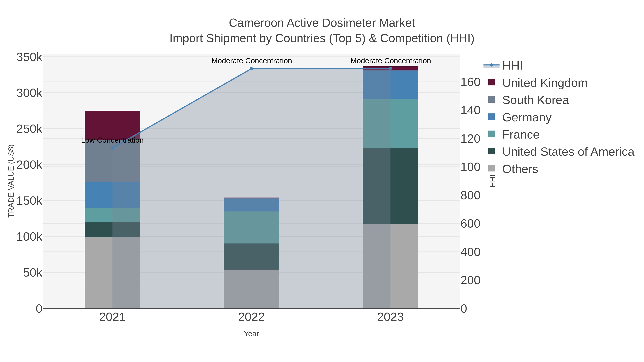Click the 2021 United Kingdom bar segment
This screenshot has width=644, height=362.
(x=112, y=125)
